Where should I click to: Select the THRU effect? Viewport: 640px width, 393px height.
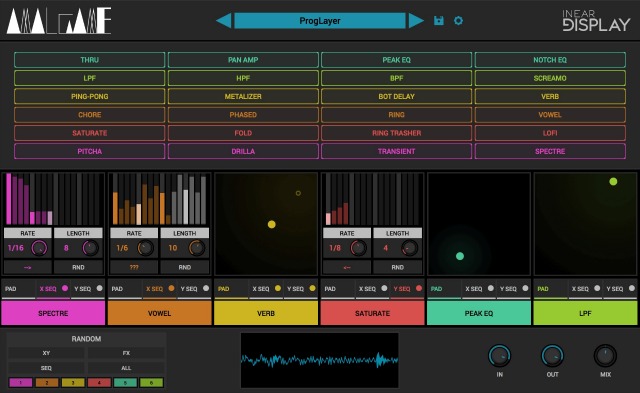pyautogui.click(x=89, y=60)
